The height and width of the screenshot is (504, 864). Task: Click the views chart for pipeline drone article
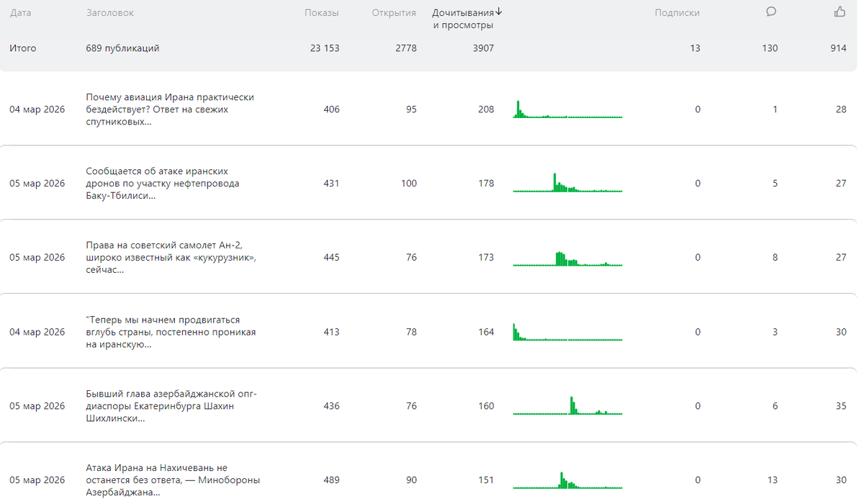567,184
